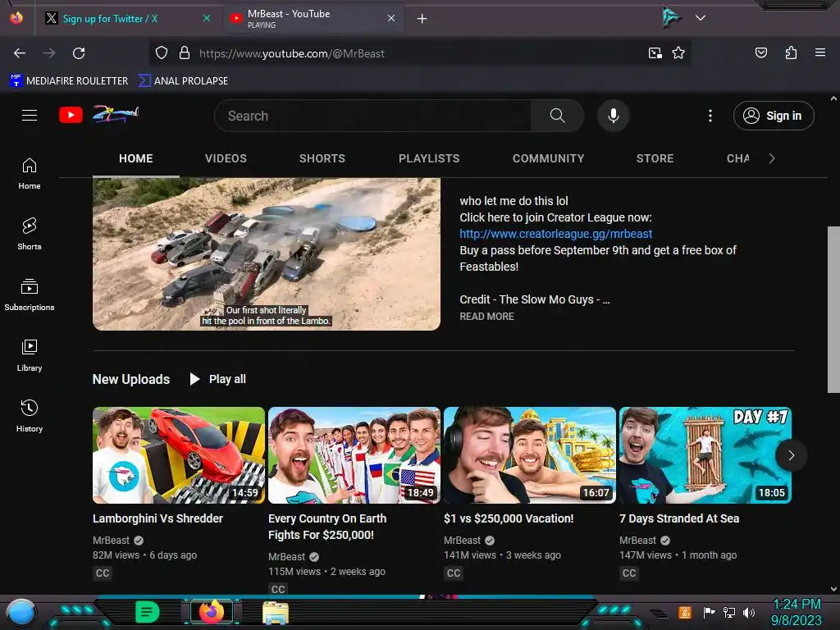Screen dimensions: 840x630
Task: Go forward with browser forward arrow
Action: 49,53
